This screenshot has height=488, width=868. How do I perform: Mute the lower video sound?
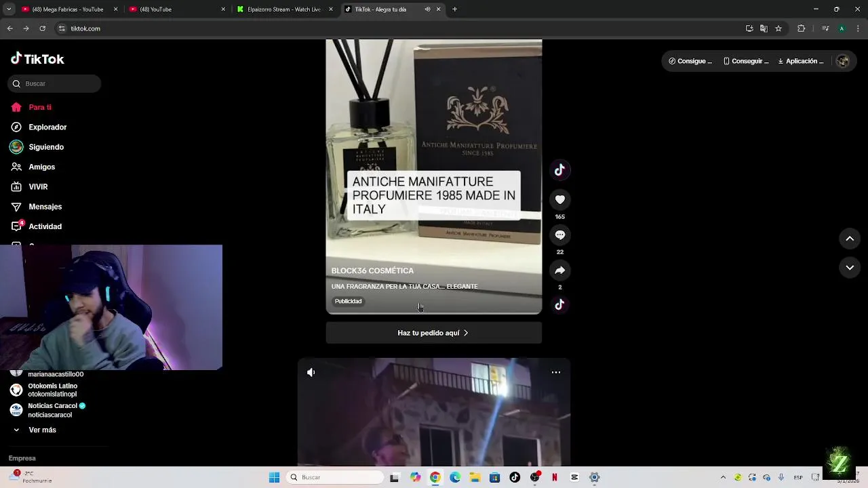(x=311, y=372)
